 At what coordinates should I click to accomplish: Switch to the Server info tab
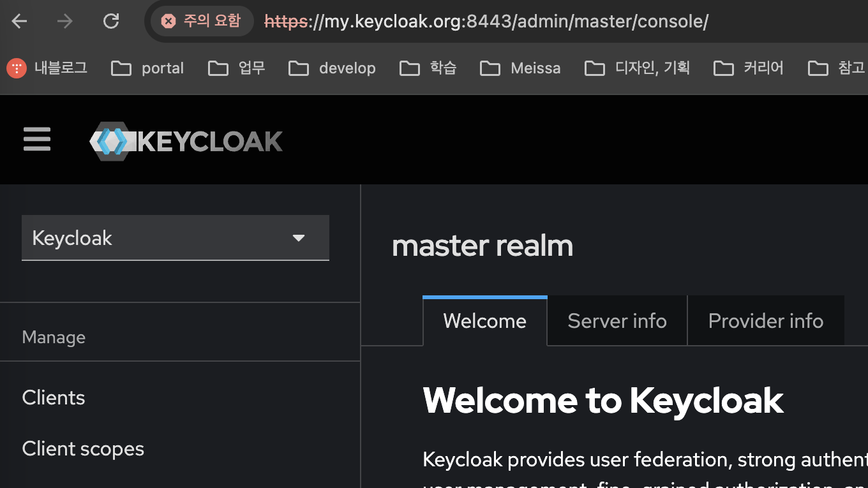pos(617,321)
